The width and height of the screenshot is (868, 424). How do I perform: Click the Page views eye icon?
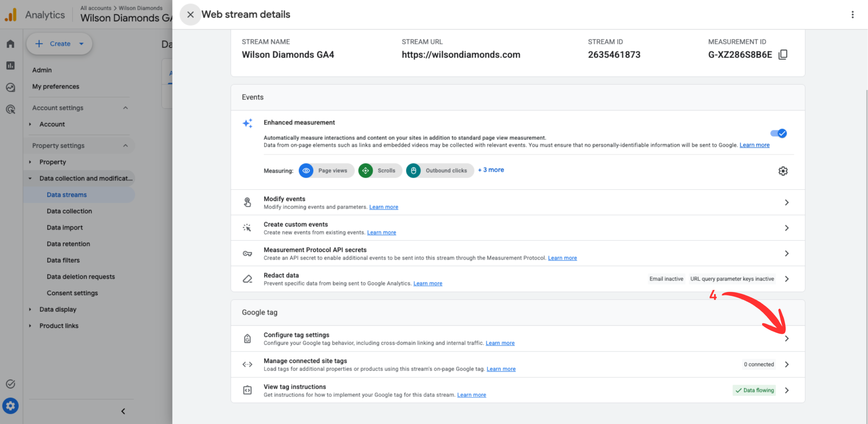point(306,170)
